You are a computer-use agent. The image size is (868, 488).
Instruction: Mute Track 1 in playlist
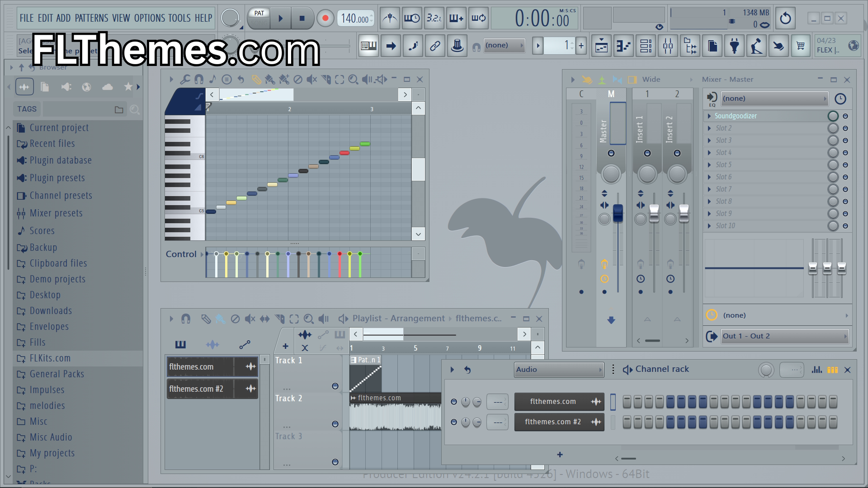[x=335, y=386]
